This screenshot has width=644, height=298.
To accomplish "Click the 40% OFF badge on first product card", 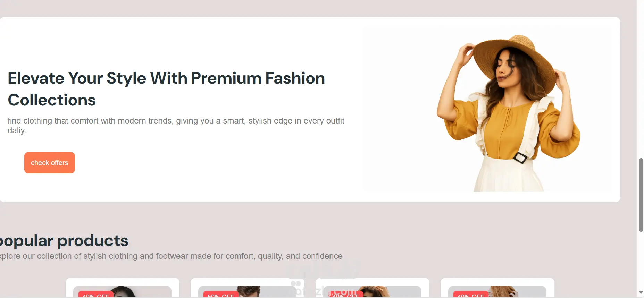I will [x=96, y=295].
